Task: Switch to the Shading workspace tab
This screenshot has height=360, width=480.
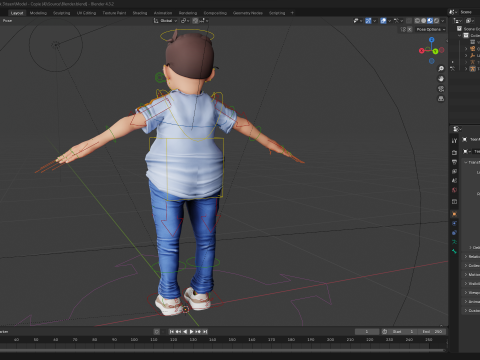Action: [x=140, y=13]
